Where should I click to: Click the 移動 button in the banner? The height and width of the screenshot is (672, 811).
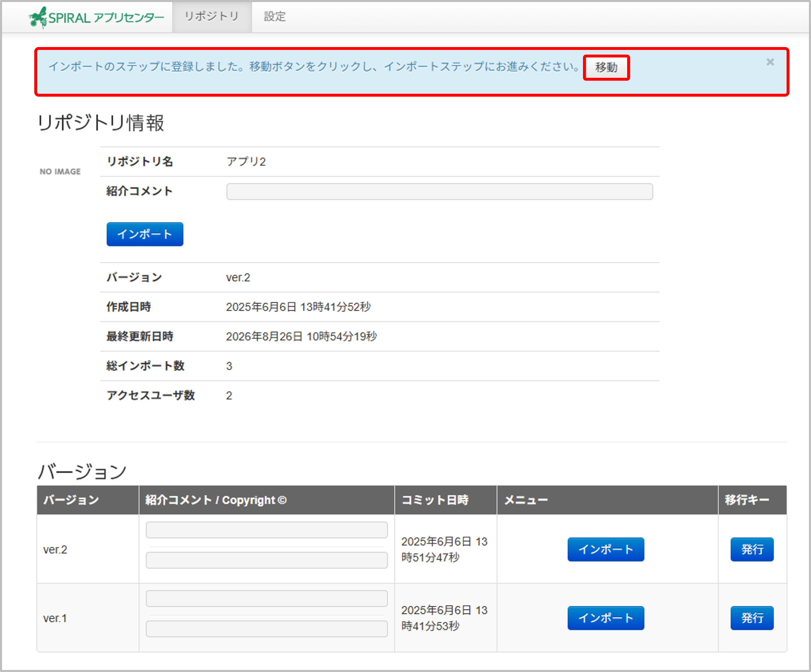[x=606, y=68]
